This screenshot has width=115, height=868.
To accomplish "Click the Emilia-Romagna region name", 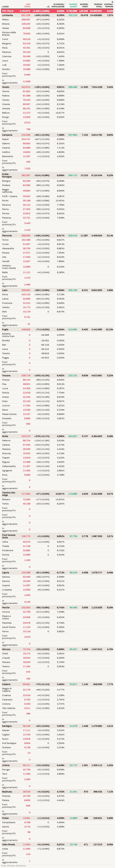I will (7, 175).
